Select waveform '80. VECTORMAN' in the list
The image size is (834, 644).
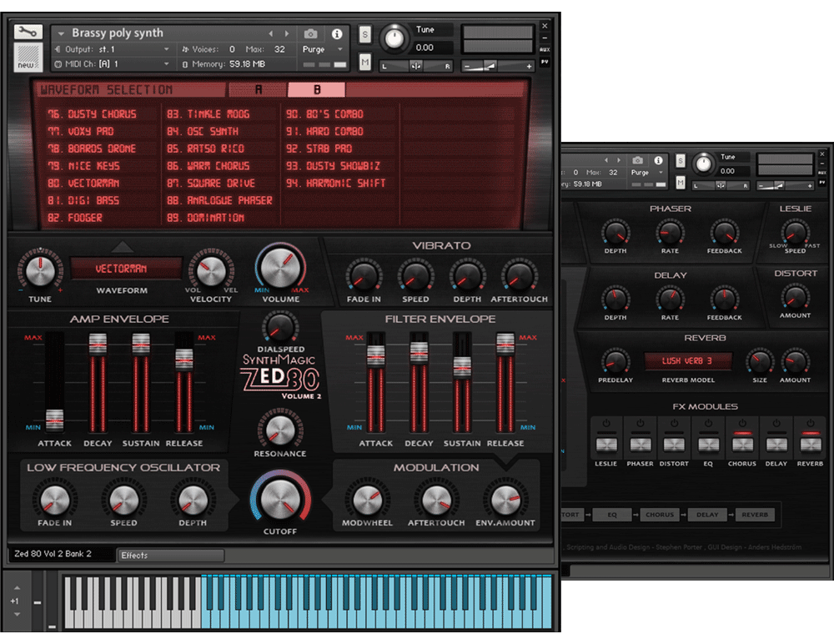point(83,183)
